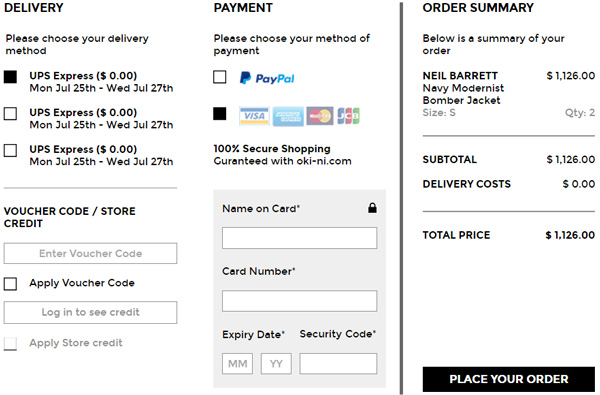600x395 pixels.
Task: Select the first UPS Express delivery option
Action: 10,77
